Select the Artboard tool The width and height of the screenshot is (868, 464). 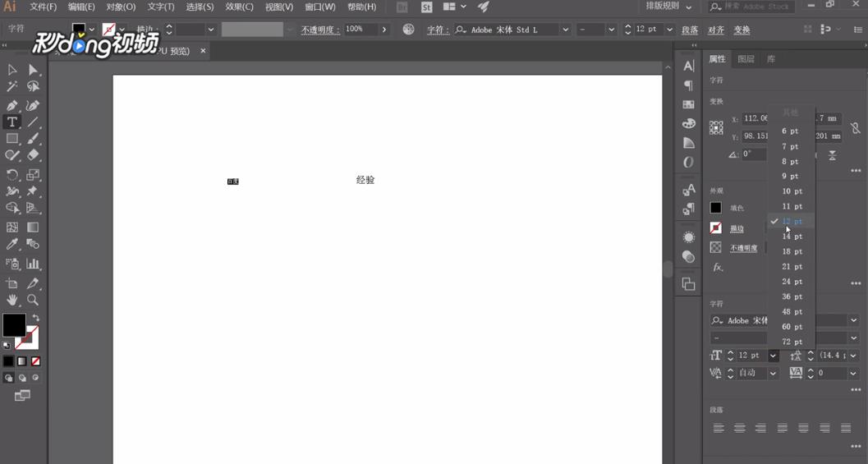coord(12,283)
